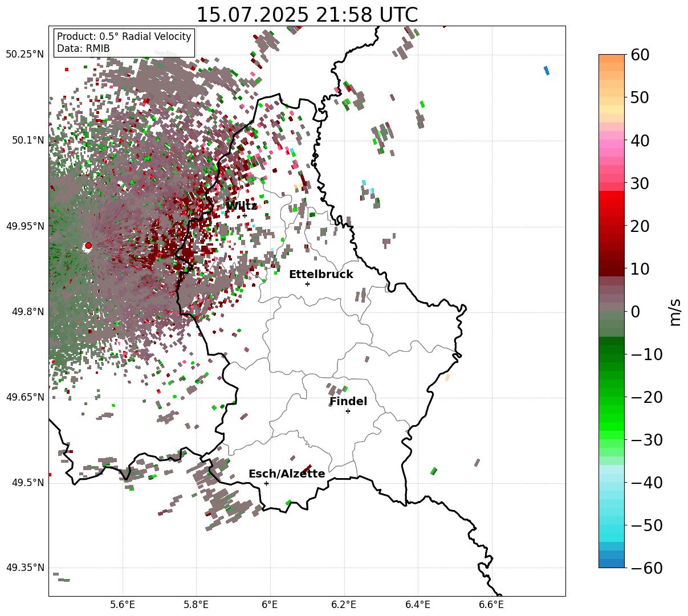This screenshot has height=616, width=688.
Task: Click the 50.25°N latitude label
Action: click(25, 55)
